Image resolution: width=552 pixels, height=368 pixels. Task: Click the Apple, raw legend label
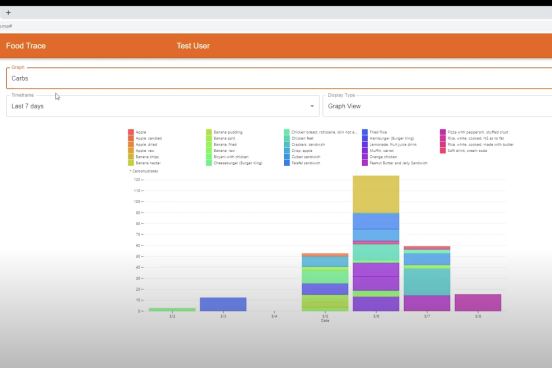[145, 151]
